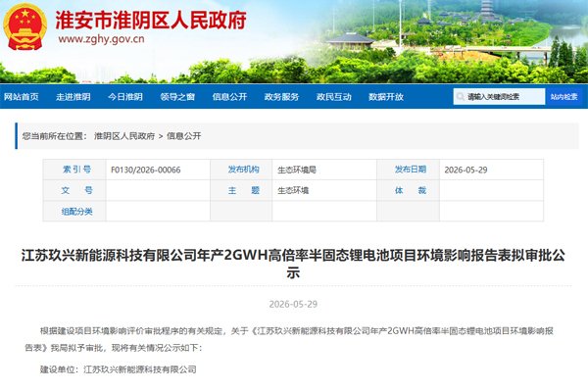Click the 发布日期 label cell
The height and width of the screenshot is (392, 588).
tap(409, 170)
